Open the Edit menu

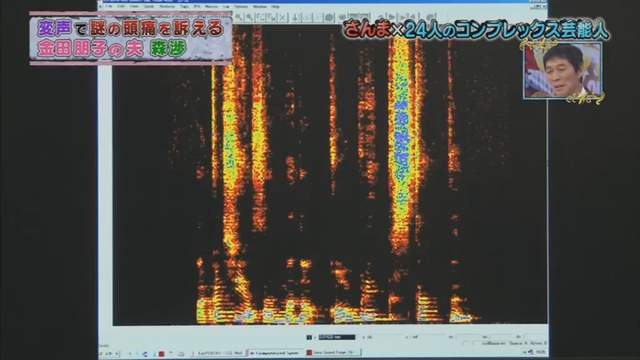[x=121, y=7]
